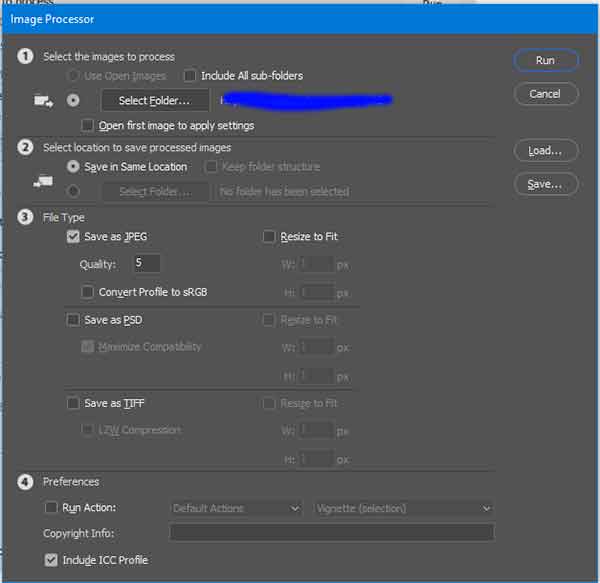Uncheck Save as JPEG
The image size is (600, 583).
(73, 237)
